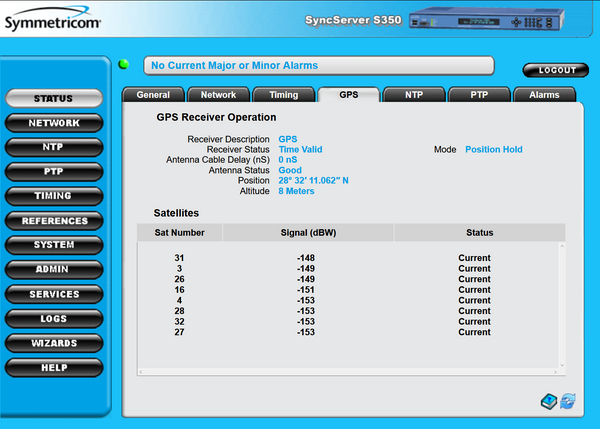Click the position 28° 32' 11.062" N
The height and width of the screenshot is (429, 600).
(313, 181)
